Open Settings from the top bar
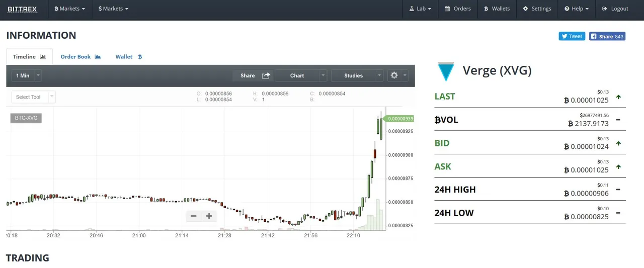 coord(537,9)
